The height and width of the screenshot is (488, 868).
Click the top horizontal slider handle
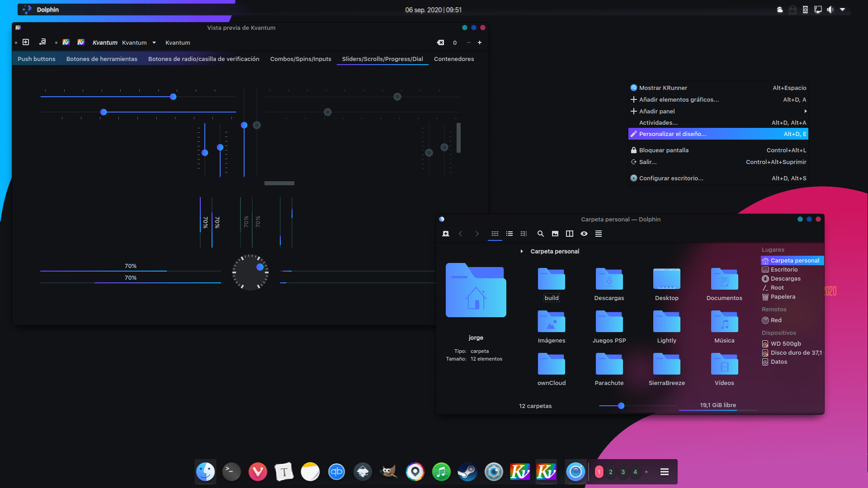tap(173, 97)
